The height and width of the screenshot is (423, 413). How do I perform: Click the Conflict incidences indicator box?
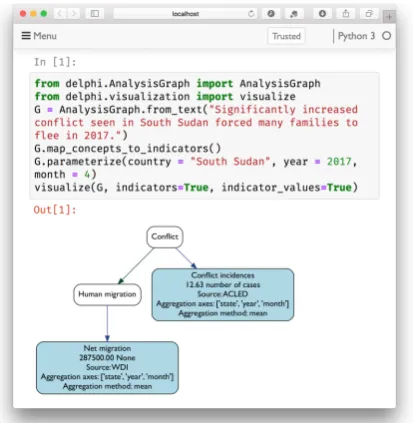[x=223, y=295]
